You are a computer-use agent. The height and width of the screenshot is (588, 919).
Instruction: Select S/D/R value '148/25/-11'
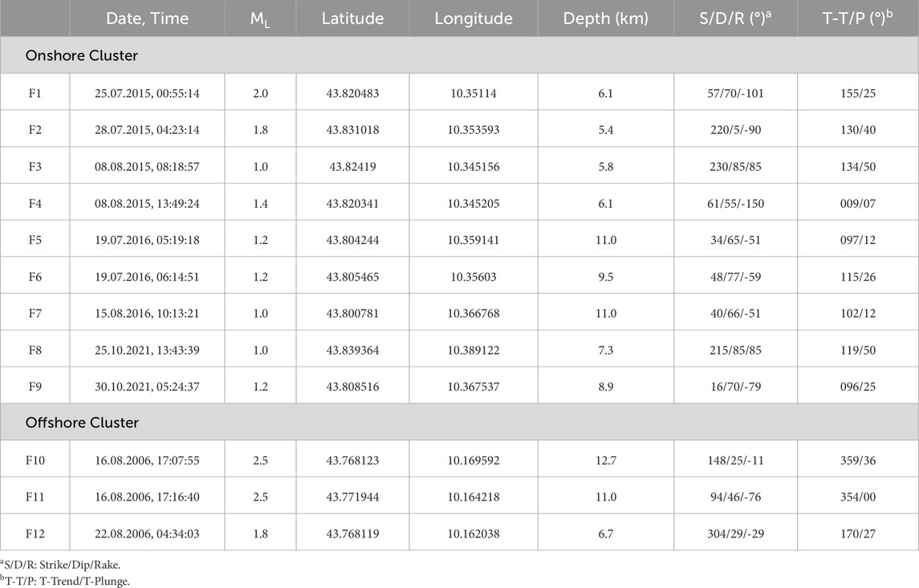(735, 461)
